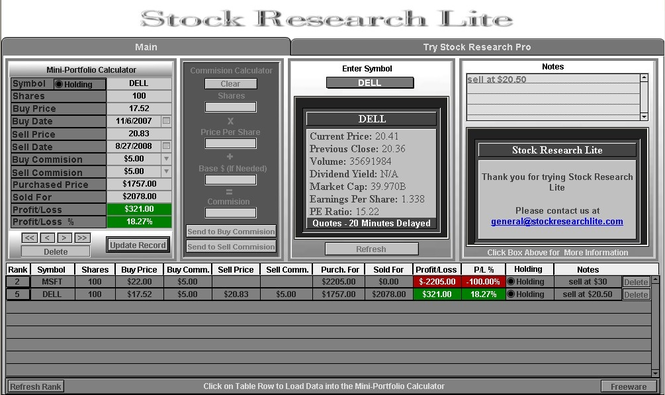Click Refresh quote button
The width and height of the screenshot is (665, 395).
point(371,249)
